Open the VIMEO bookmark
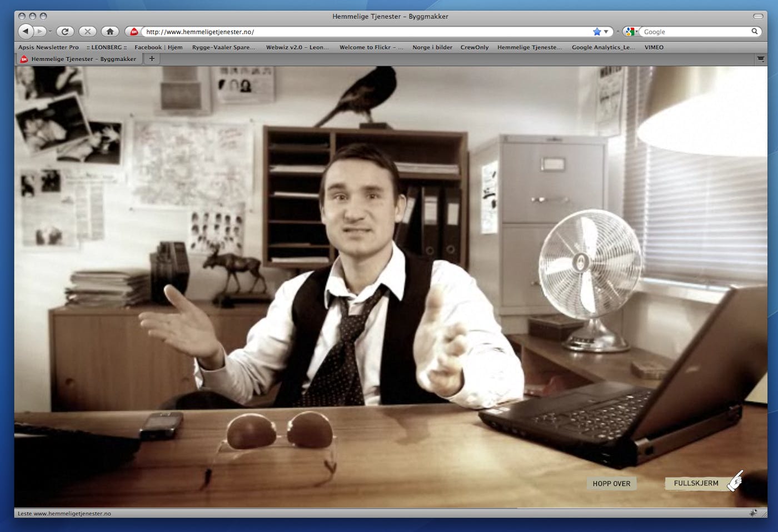The height and width of the screenshot is (532, 778). (x=654, y=47)
